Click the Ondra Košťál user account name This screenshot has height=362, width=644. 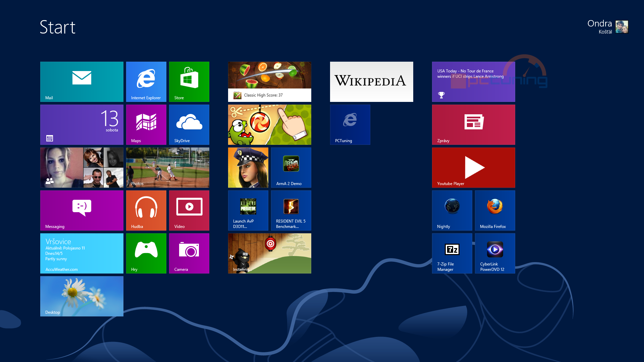click(x=600, y=27)
